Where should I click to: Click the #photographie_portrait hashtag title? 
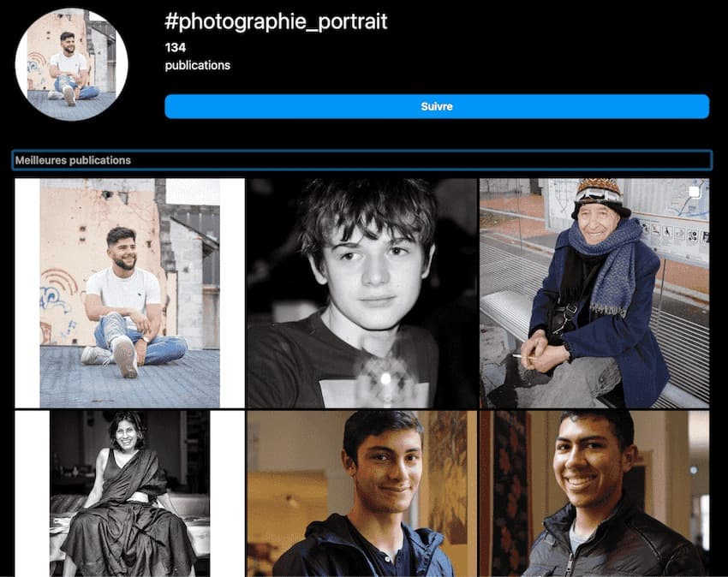[x=276, y=21]
